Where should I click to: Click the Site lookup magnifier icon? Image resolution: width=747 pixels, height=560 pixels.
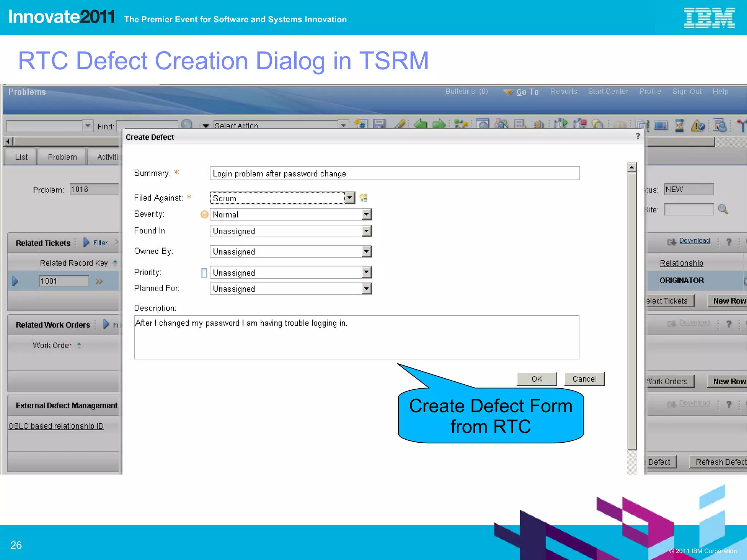[723, 209]
